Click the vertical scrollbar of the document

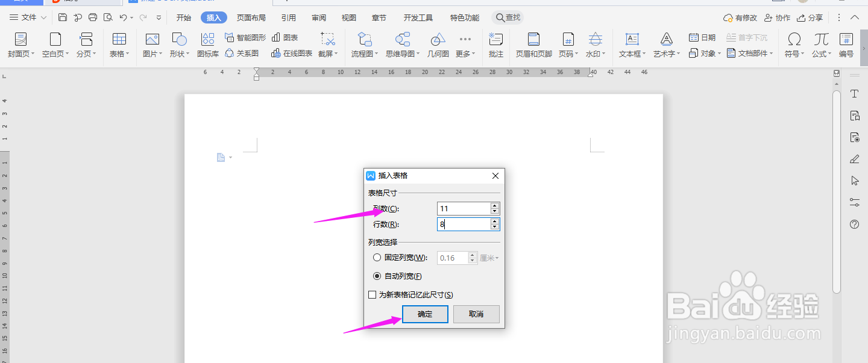pos(836,193)
